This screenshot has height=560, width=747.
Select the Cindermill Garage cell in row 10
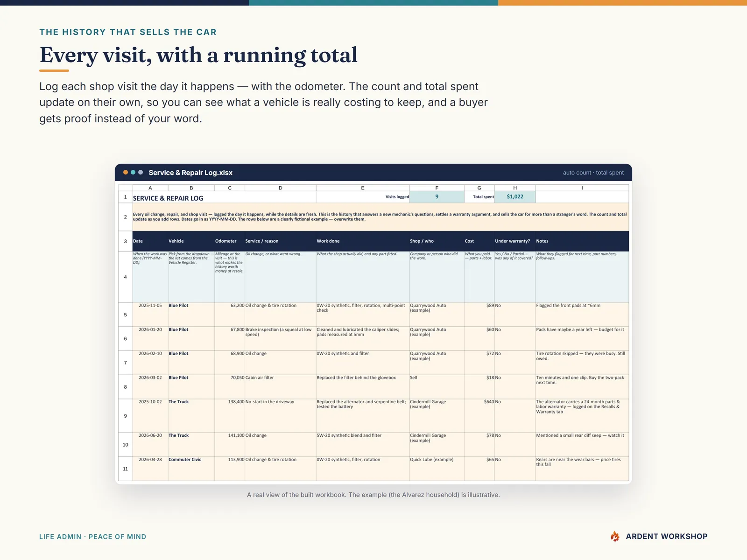point(437,445)
